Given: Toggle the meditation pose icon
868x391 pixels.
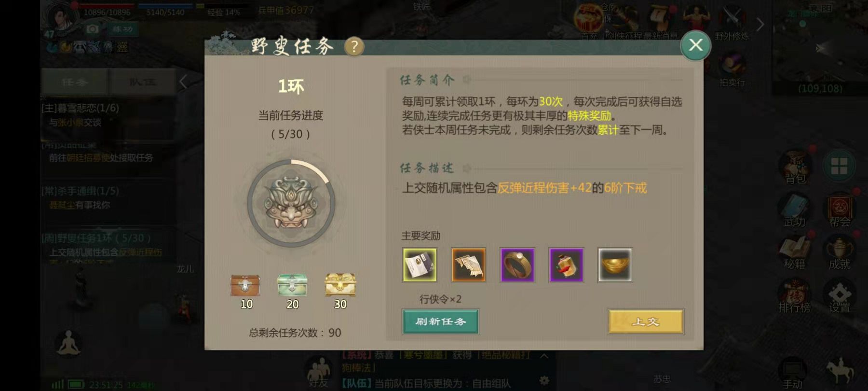Looking at the screenshot, I should [68, 344].
